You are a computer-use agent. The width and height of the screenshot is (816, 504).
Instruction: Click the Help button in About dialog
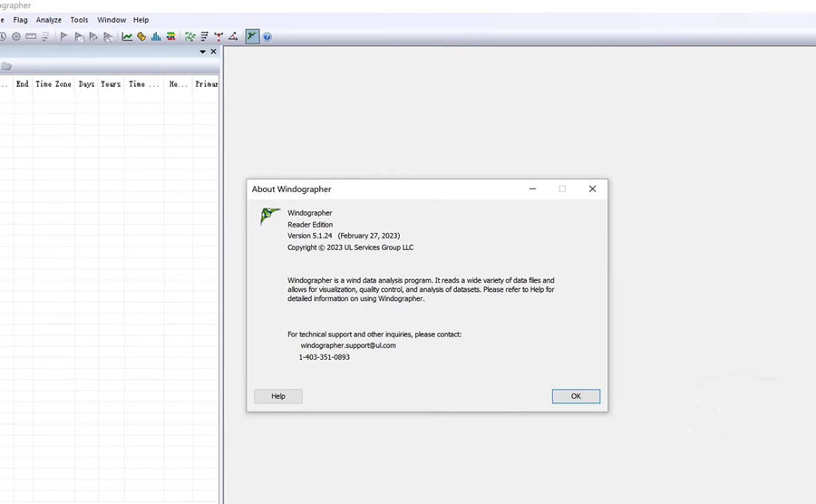click(278, 396)
